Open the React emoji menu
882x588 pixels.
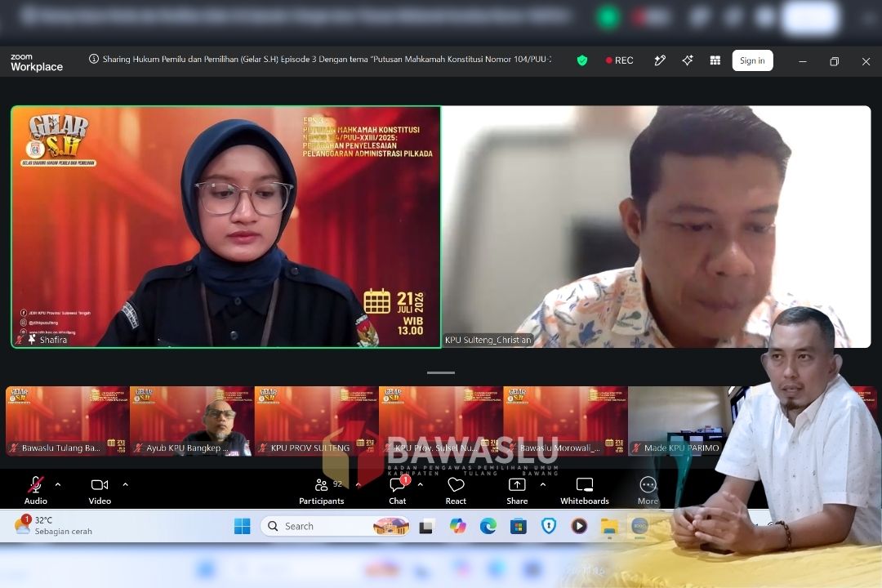coord(456,490)
